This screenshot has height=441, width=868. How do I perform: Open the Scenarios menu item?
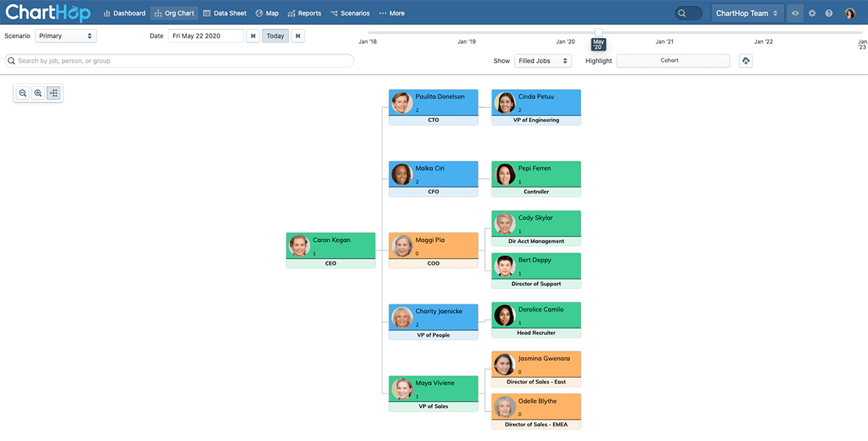click(350, 13)
